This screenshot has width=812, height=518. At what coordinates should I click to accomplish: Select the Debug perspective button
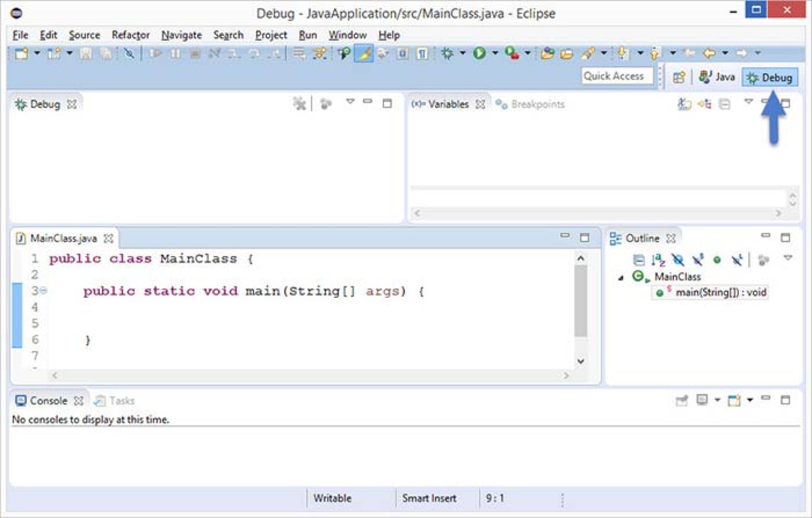tap(770, 77)
